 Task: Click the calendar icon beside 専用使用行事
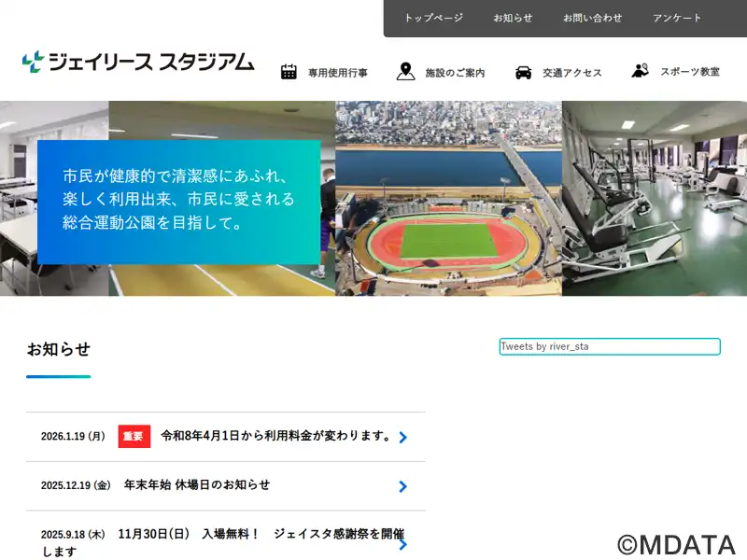[289, 72]
